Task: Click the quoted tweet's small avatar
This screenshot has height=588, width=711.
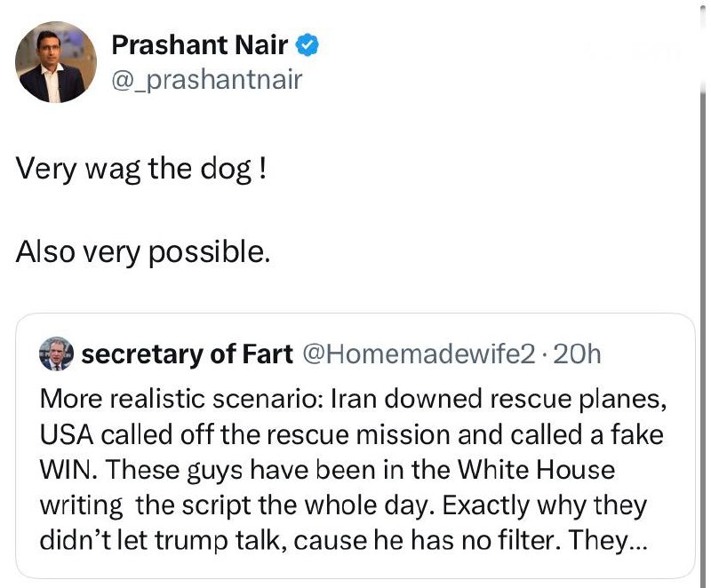Action: (x=58, y=354)
